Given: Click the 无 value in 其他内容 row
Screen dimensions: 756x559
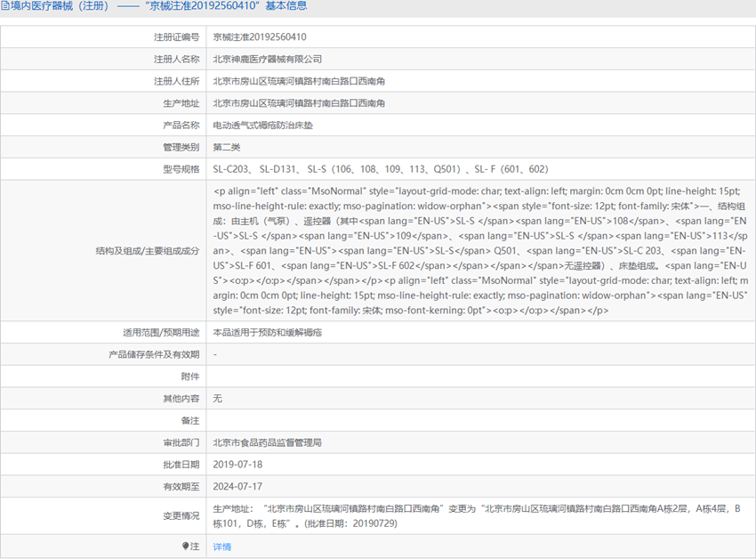Looking at the screenshot, I should [x=217, y=398].
